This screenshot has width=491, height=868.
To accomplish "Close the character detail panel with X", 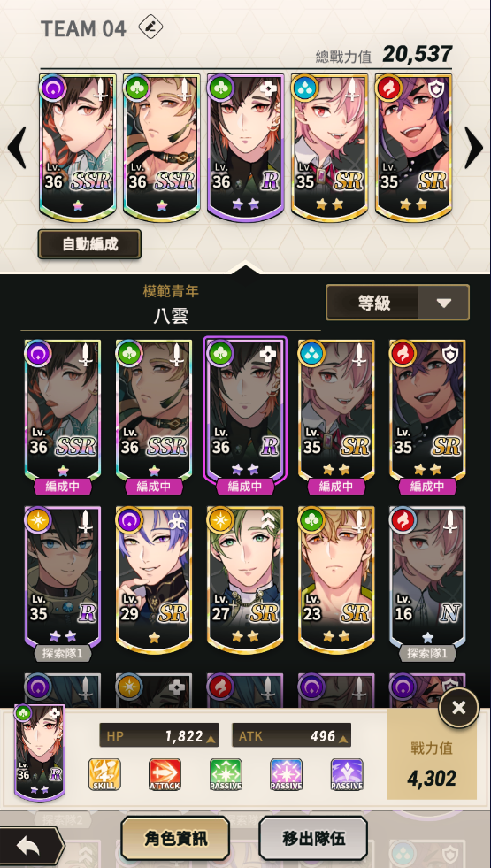I will click(459, 708).
